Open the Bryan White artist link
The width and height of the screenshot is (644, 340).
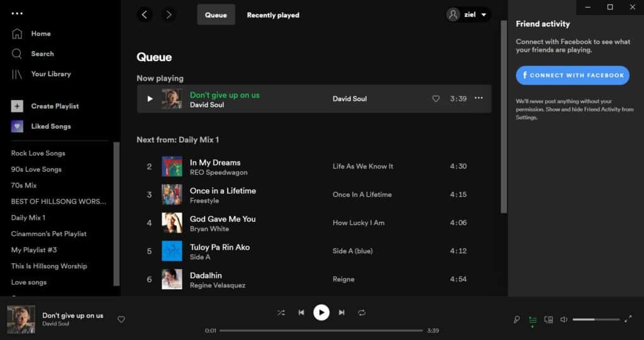pos(209,229)
